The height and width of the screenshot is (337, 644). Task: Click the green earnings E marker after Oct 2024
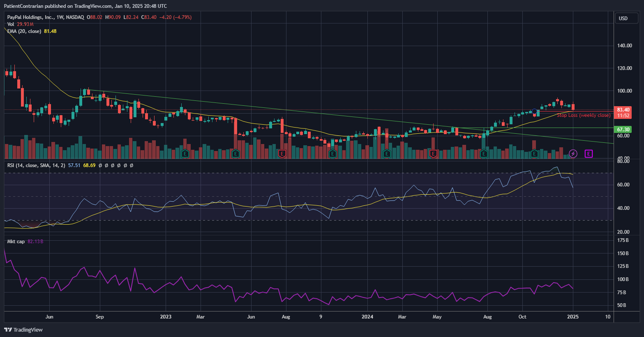[x=534, y=154]
